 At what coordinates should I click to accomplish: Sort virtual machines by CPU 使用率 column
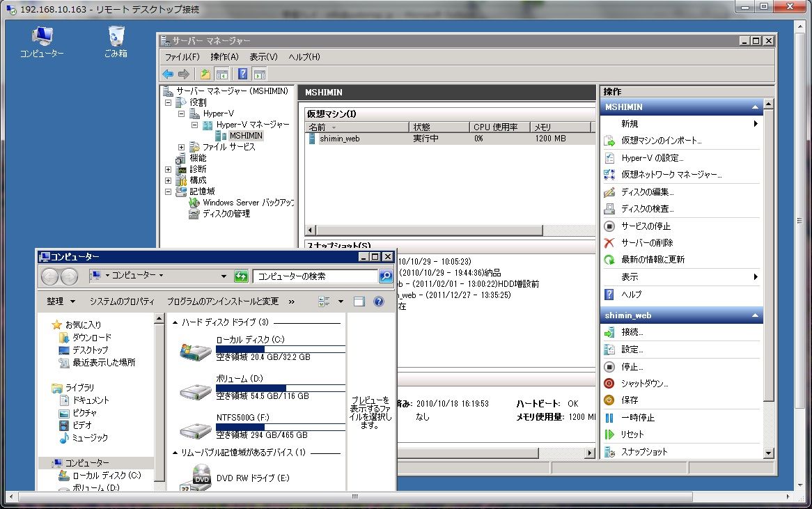500,127
